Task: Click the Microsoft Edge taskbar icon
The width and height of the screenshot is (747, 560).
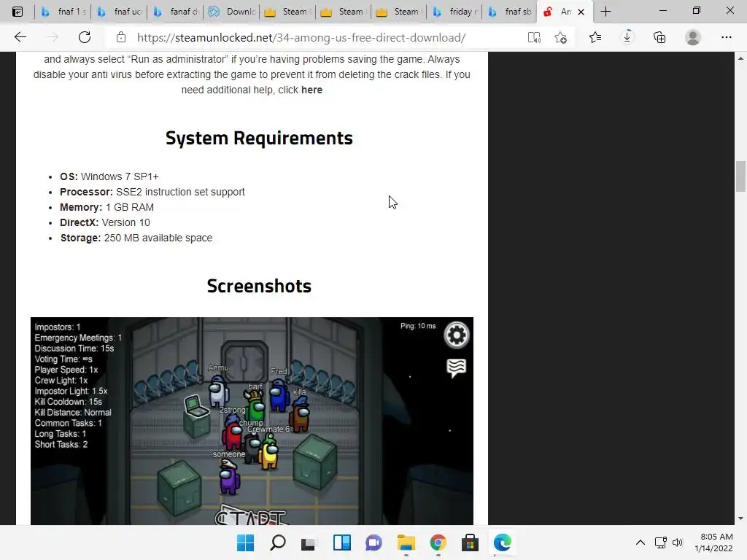Action: point(502,542)
